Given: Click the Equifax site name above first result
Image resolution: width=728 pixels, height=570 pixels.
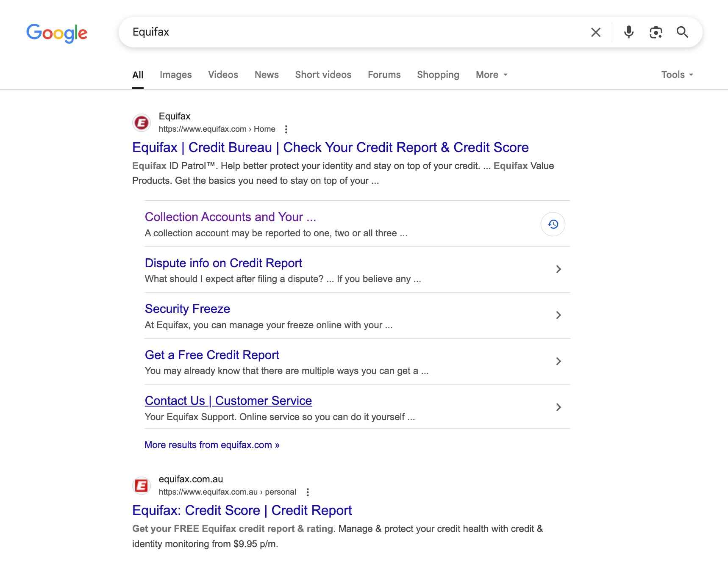Looking at the screenshot, I should pyautogui.click(x=175, y=116).
